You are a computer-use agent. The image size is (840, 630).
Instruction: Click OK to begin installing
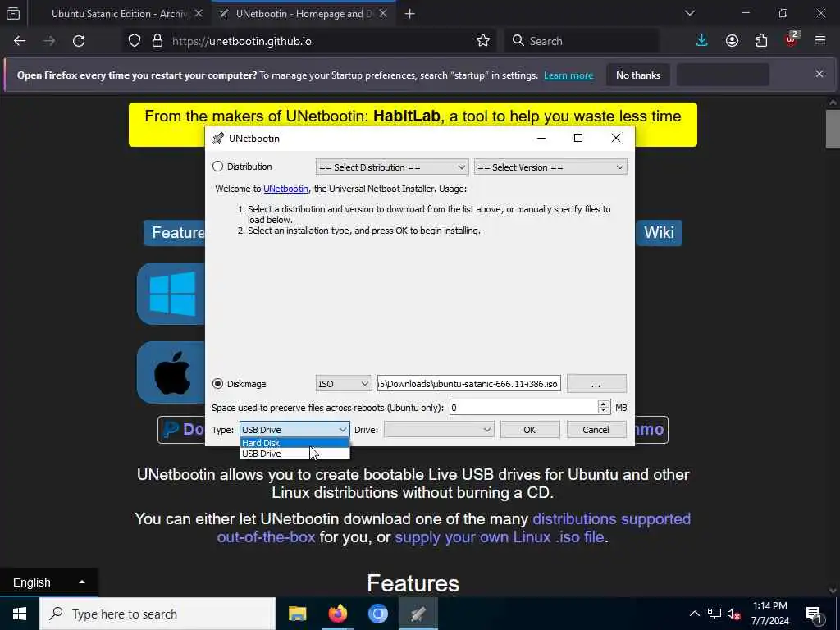click(530, 430)
